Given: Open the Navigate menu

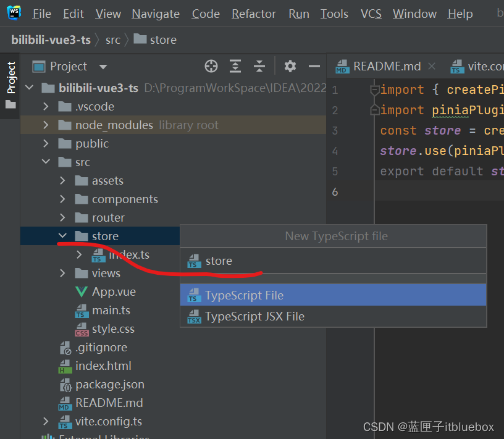Looking at the screenshot, I should tap(156, 14).
